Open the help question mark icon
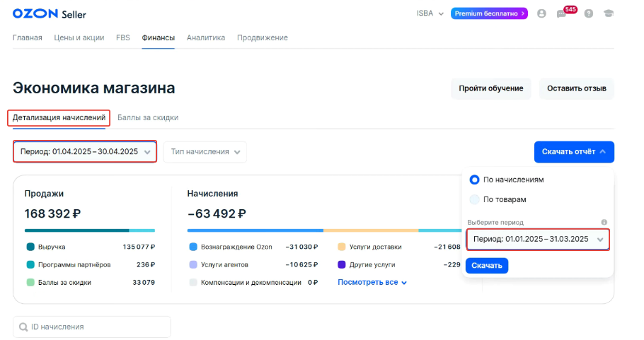 (x=589, y=13)
